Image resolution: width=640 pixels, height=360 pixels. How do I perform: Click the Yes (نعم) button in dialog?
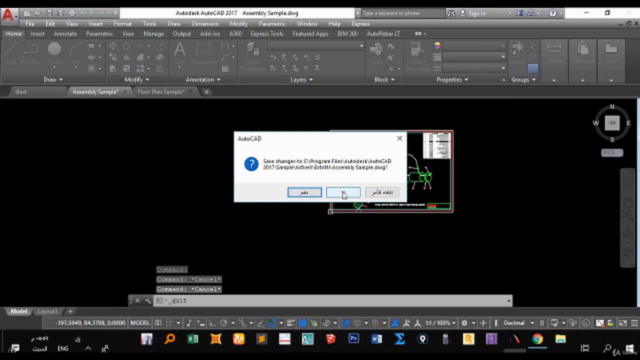click(x=304, y=192)
